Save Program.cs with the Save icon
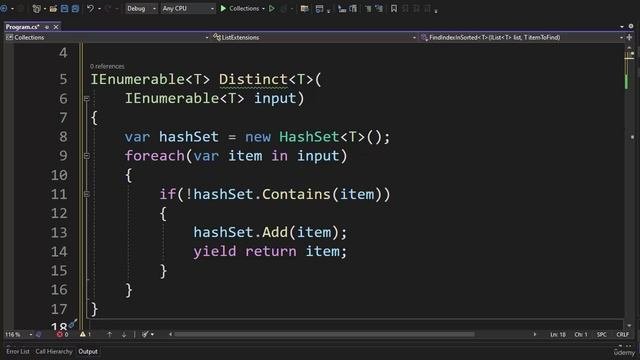This screenshot has height=360, width=640. (x=64, y=9)
